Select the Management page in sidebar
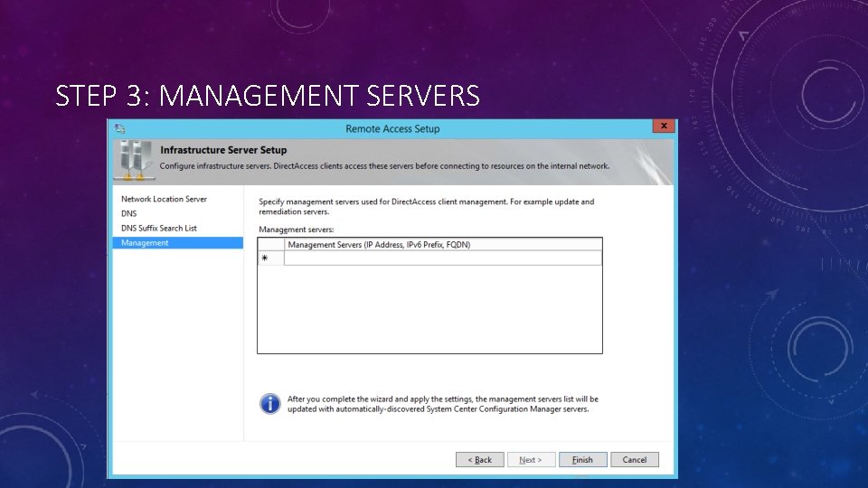This screenshot has height=488, width=868. [178, 243]
